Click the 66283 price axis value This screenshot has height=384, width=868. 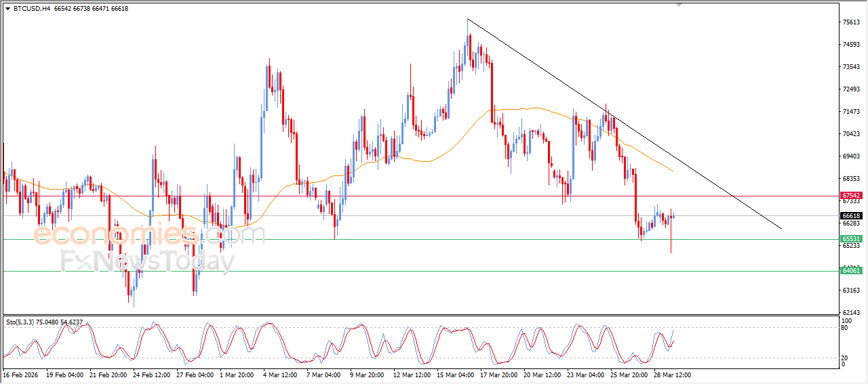(x=851, y=223)
